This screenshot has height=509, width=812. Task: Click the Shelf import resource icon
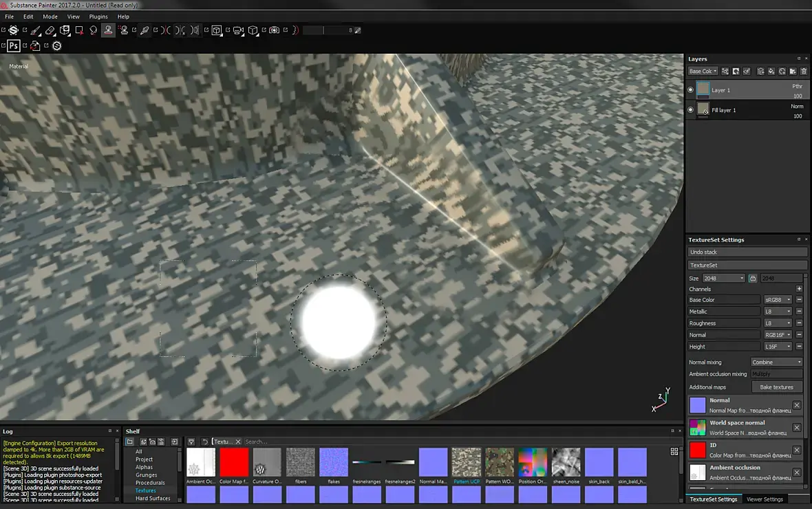pyautogui.click(x=175, y=442)
